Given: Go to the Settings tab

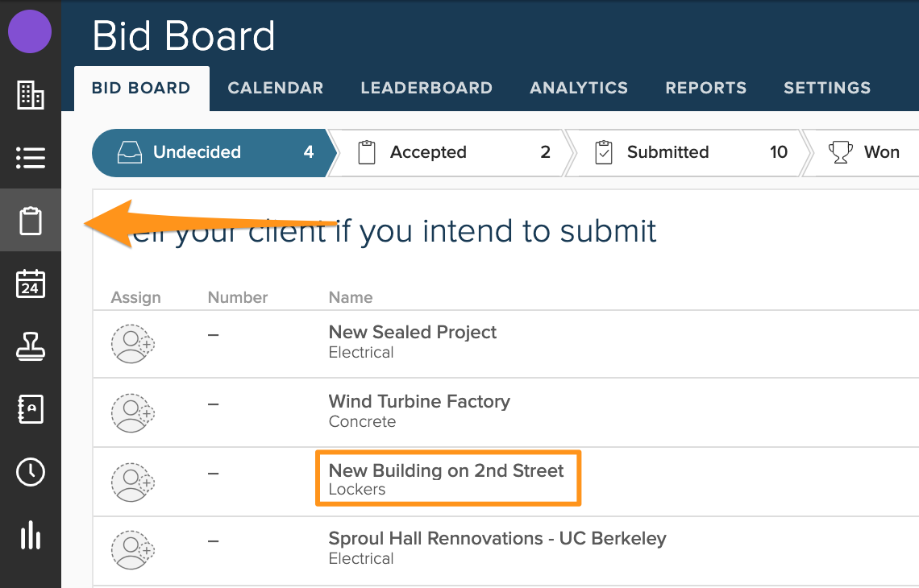Looking at the screenshot, I should click(827, 88).
